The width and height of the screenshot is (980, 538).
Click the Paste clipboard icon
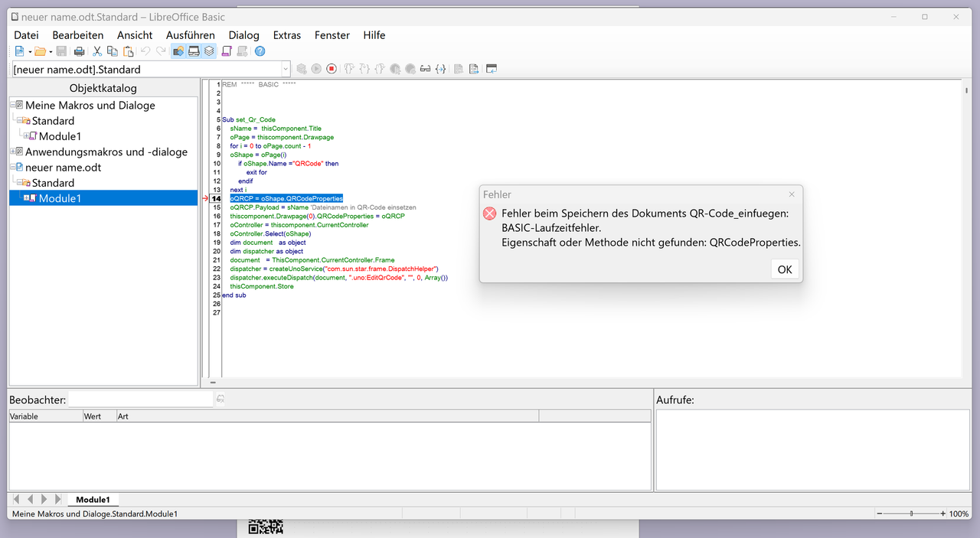[x=129, y=51]
